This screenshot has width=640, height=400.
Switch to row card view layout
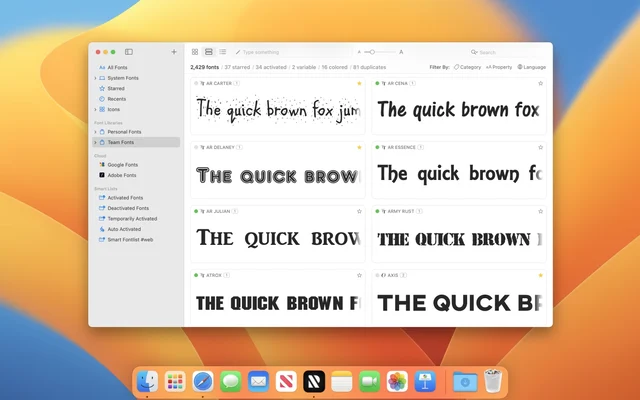pyautogui.click(x=209, y=52)
